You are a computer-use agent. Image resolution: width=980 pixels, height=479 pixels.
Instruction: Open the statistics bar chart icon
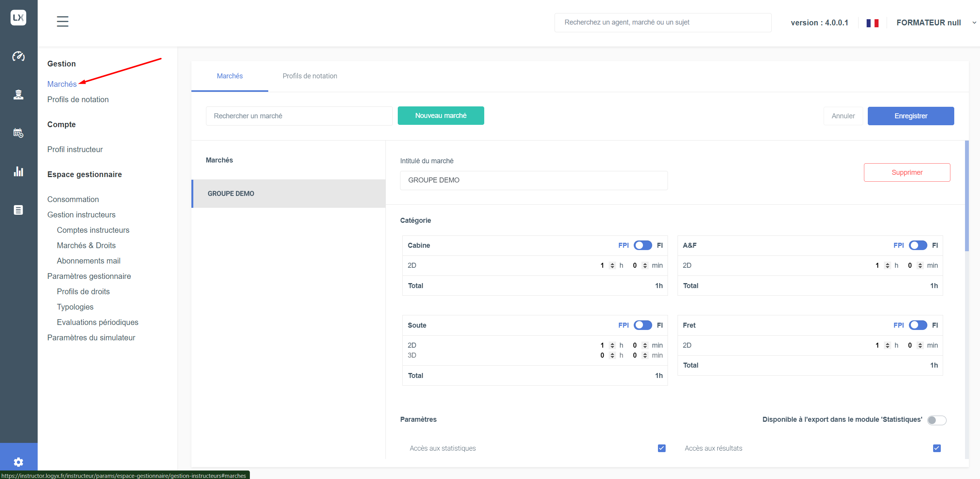(18, 171)
